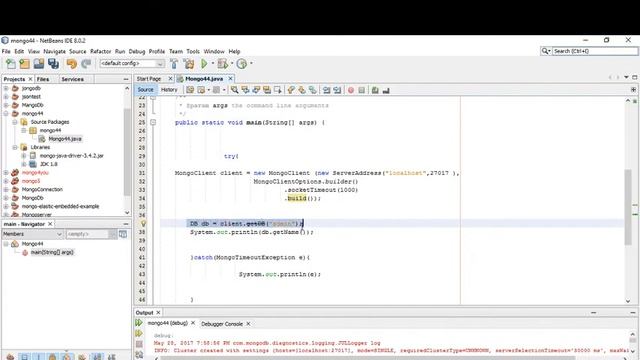This screenshot has height=360, width=640.
Task: Toggle Show Non-Public Members filter in Navigator
Action: [x=53, y=357]
